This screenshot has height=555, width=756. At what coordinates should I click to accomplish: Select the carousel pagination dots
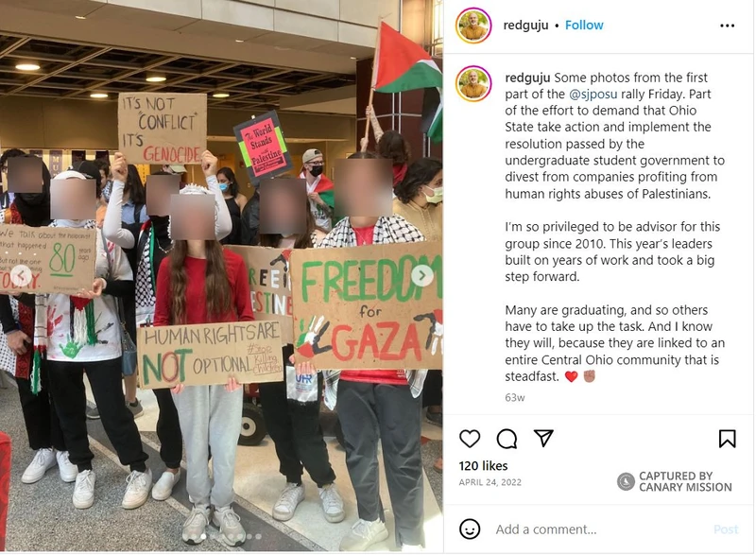[231, 536]
